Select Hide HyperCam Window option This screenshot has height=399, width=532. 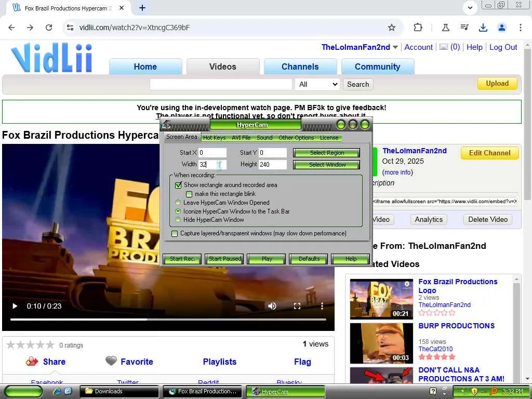coord(178,220)
